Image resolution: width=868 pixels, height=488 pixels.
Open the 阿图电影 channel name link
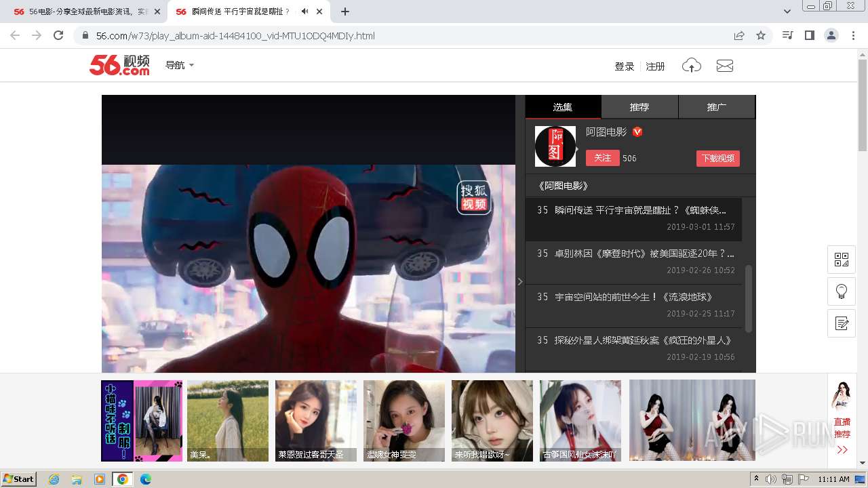click(x=606, y=132)
